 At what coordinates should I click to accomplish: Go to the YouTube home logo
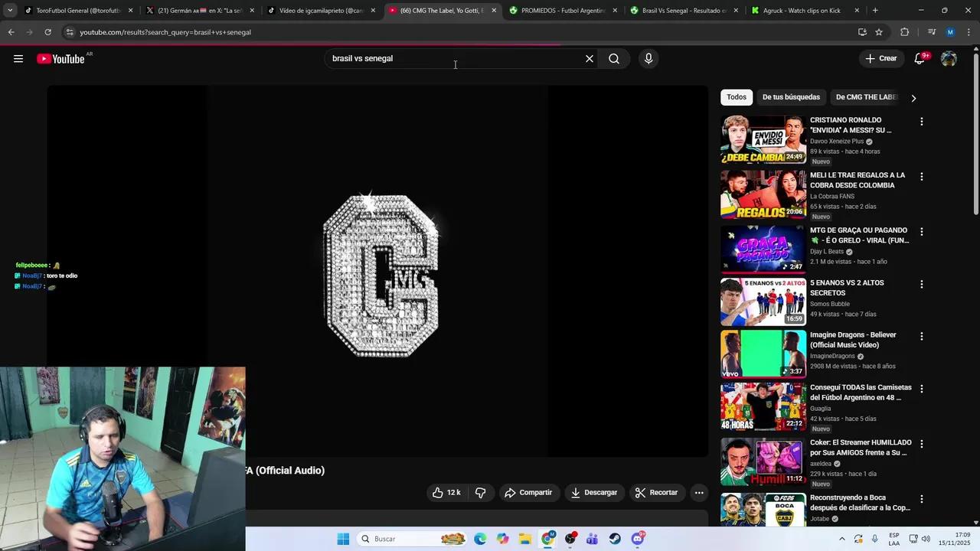60,59
